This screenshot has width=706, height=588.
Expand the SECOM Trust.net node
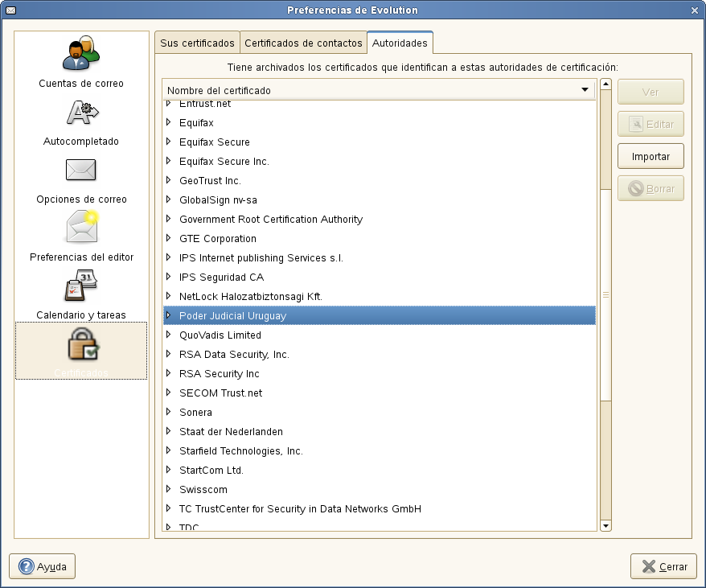pyautogui.click(x=168, y=393)
